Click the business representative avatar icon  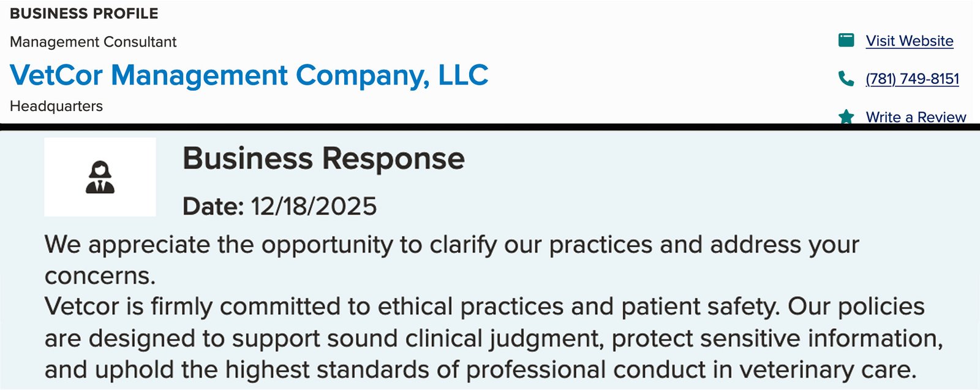[x=100, y=177]
